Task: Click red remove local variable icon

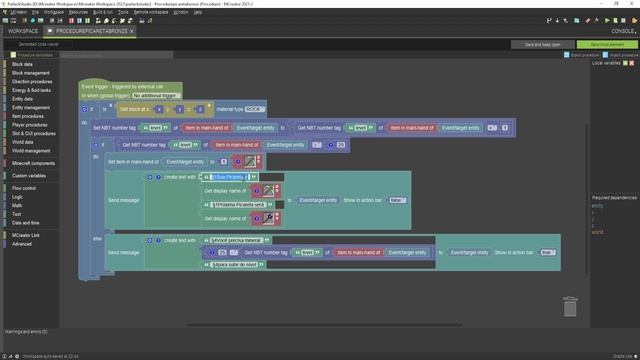Action: pos(632,63)
